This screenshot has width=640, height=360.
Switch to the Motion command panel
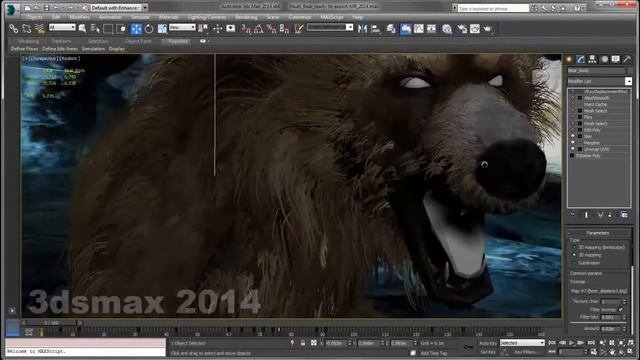click(604, 60)
